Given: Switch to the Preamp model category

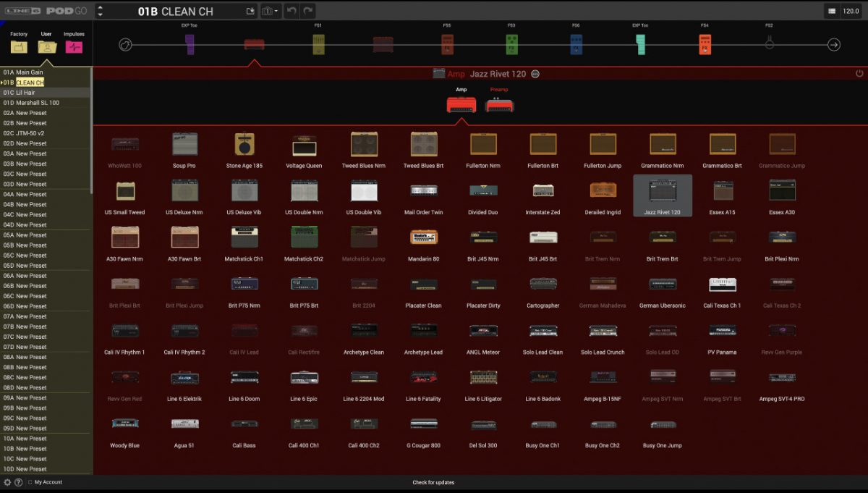Looking at the screenshot, I should [499, 101].
